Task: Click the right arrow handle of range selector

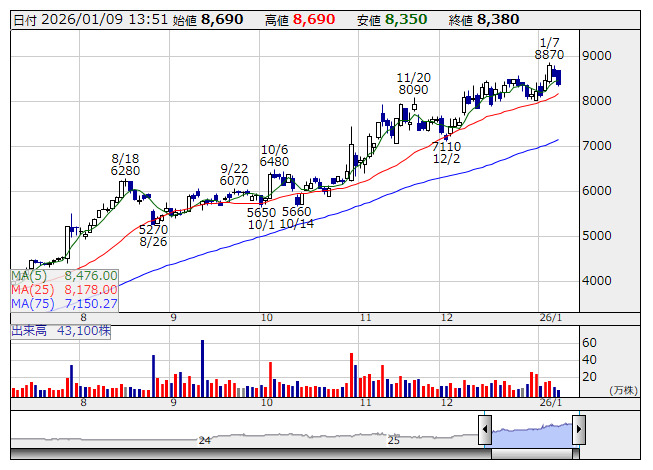Action: [x=579, y=429]
